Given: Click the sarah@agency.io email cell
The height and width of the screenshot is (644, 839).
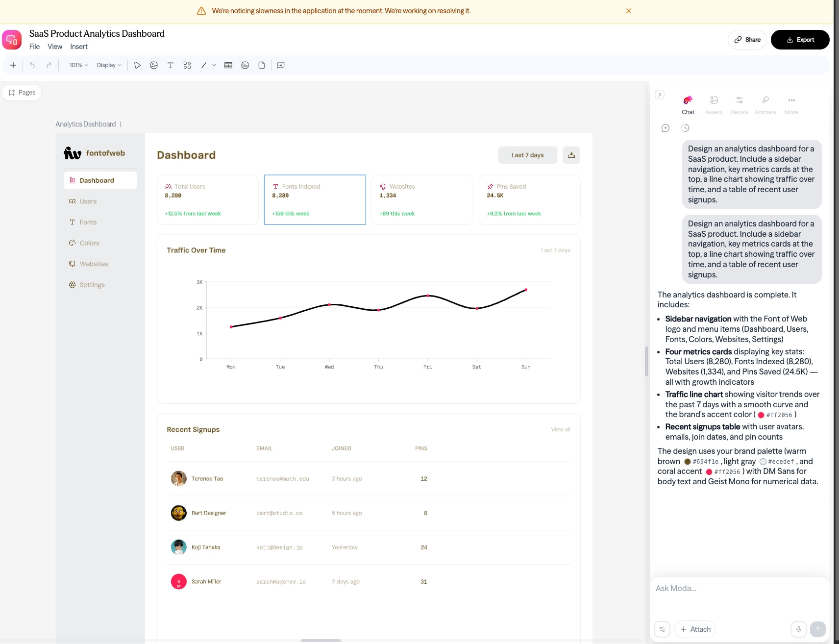Looking at the screenshot, I should pyautogui.click(x=281, y=582).
